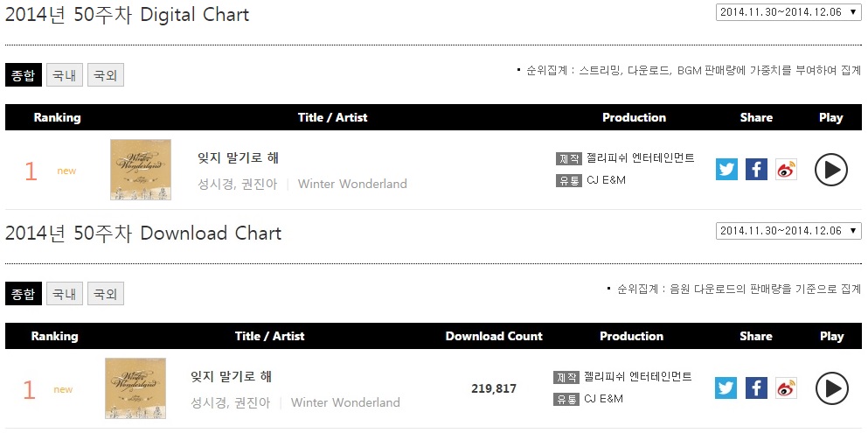
Task: Open Winter Wonderland album cover in Download Chart
Action: [135, 388]
